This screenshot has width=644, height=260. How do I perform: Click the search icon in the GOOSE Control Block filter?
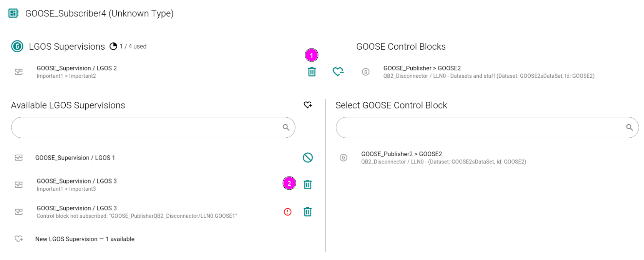coord(629,127)
